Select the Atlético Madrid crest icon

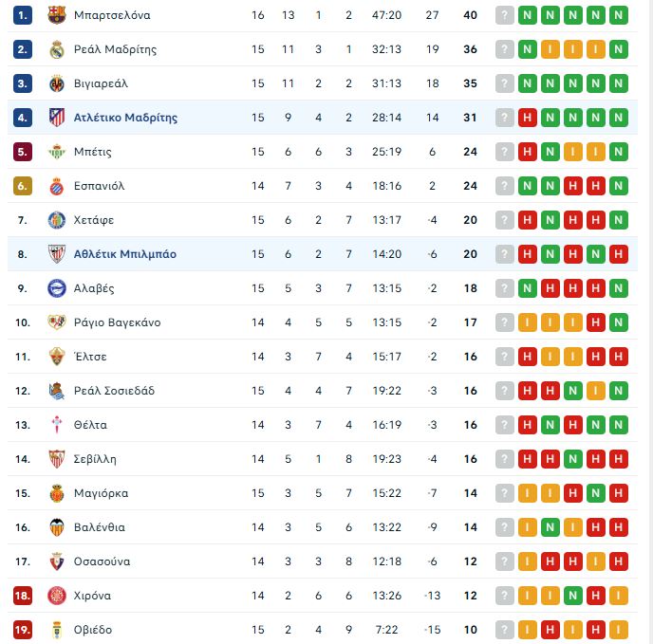(56, 118)
